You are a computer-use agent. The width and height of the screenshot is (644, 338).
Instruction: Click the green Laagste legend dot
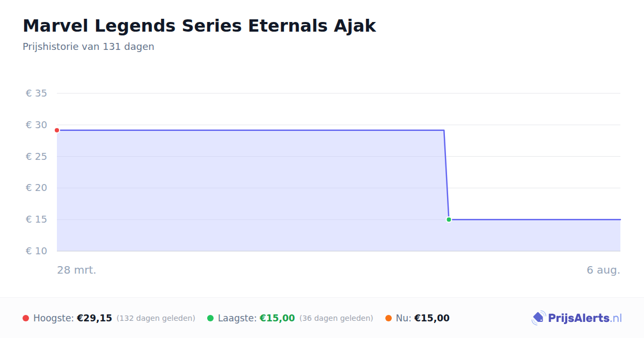click(210, 318)
